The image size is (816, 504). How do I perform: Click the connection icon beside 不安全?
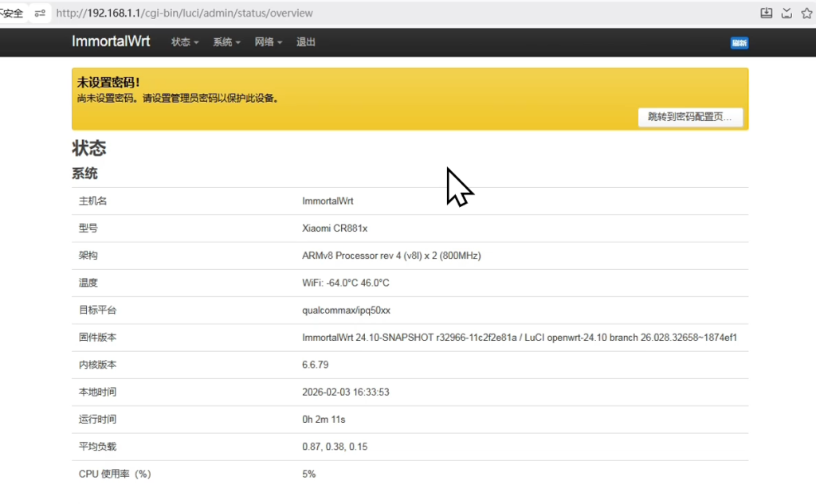pyautogui.click(x=41, y=13)
